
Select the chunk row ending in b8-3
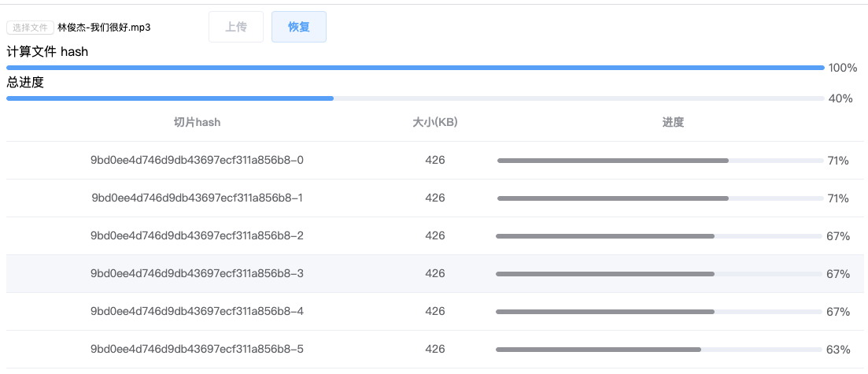pyautogui.click(x=197, y=274)
